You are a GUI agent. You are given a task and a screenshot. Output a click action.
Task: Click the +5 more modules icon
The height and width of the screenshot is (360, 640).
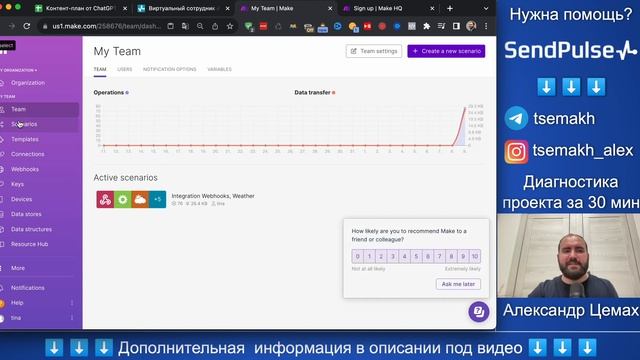158,199
